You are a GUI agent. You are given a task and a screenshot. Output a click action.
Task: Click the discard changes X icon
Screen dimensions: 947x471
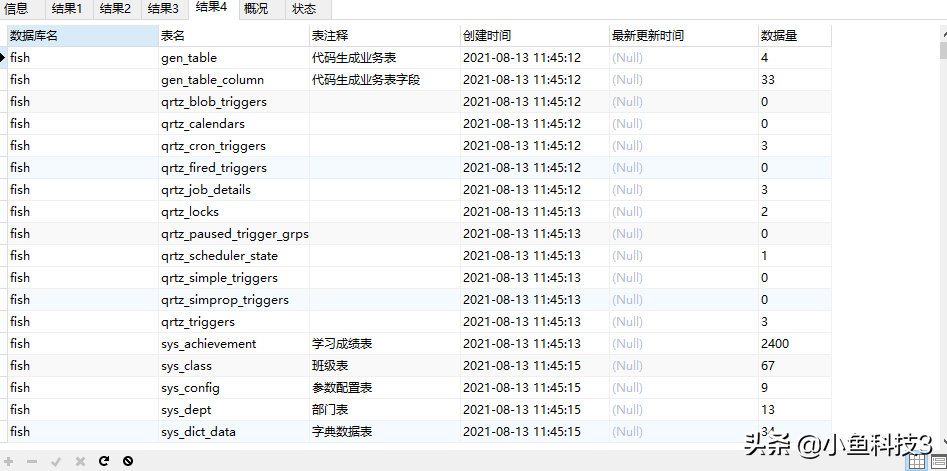pyautogui.click(x=80, y=461)
